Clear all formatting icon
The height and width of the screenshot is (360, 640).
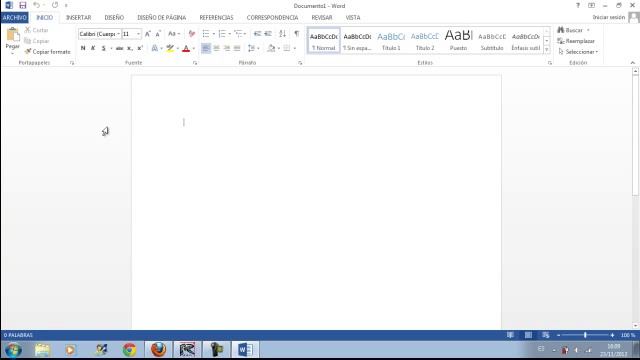point(191,34)
